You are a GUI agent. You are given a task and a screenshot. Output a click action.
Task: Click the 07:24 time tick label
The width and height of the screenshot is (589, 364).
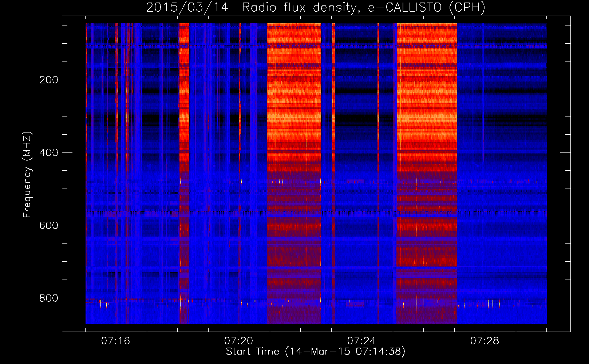point(362,341)
